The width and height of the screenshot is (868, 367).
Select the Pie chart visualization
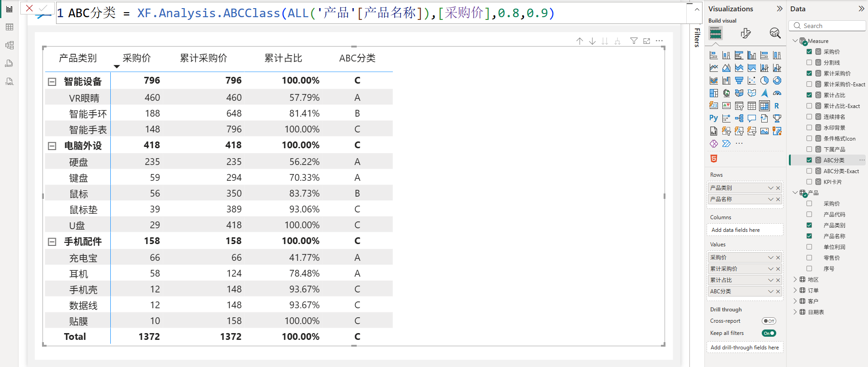click(x=764, y=80)
